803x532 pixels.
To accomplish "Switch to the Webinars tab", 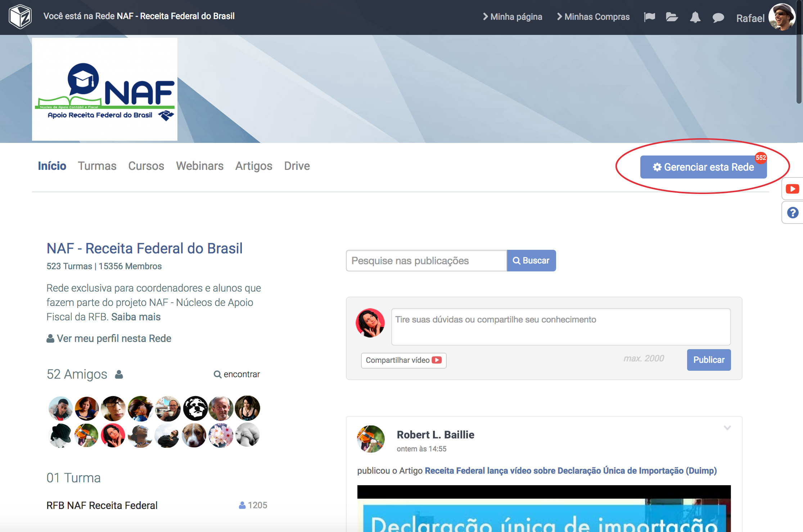I will click(200, 166).
